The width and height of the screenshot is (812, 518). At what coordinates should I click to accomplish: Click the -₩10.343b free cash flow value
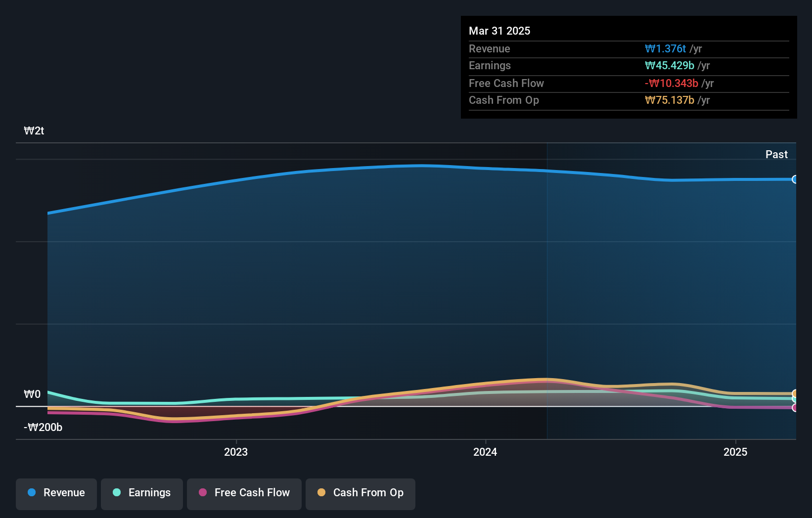point(672,83)
